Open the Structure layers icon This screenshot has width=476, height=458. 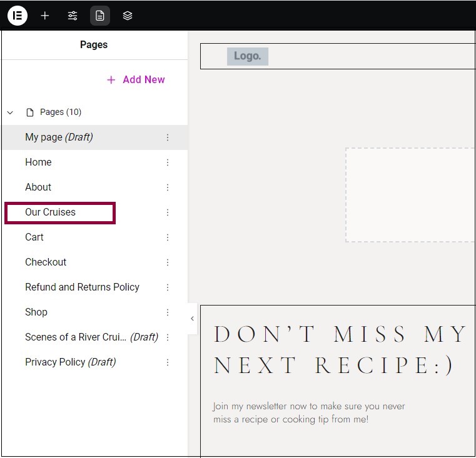pos(128,16)
